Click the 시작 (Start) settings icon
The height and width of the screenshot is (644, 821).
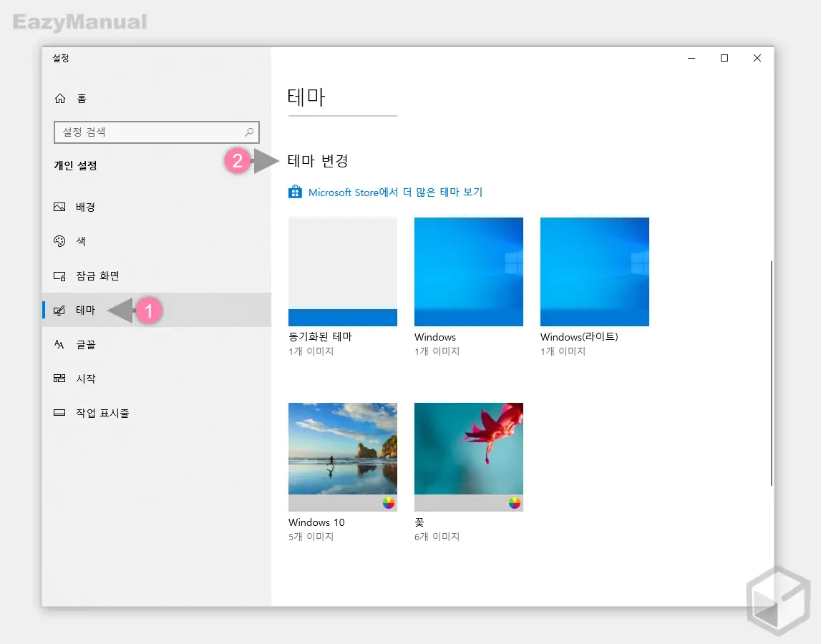[x=59, y=379]
